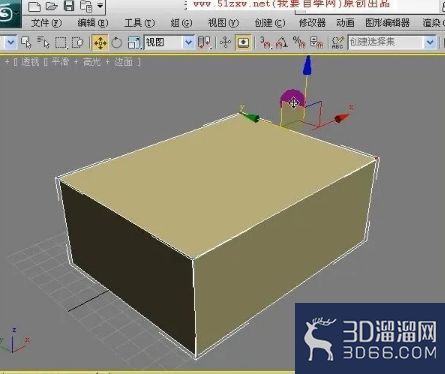The width and height of the screenshot is (445, 374).
Task: Expand the quick access toolbar customize arrow
Action: [100, 6]
